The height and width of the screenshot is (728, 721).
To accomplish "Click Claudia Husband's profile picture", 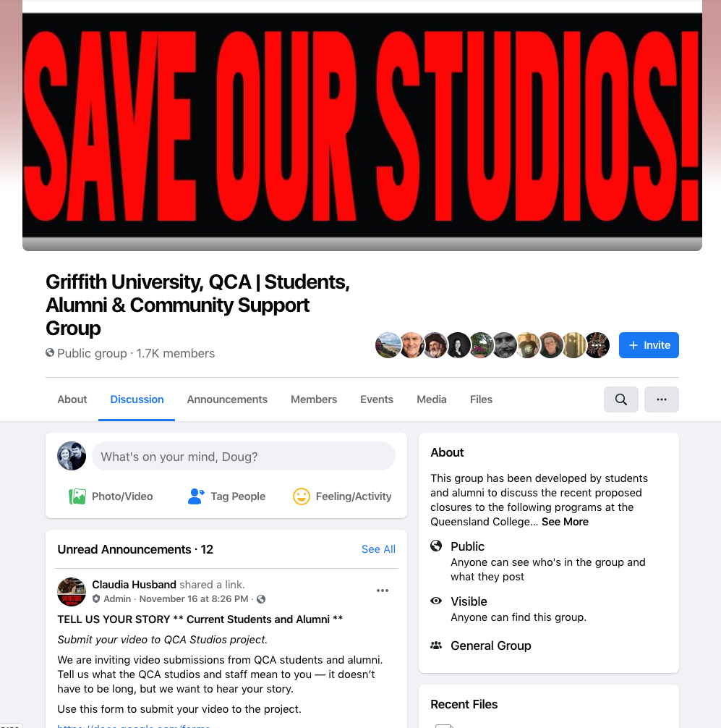I will [72, 591].
